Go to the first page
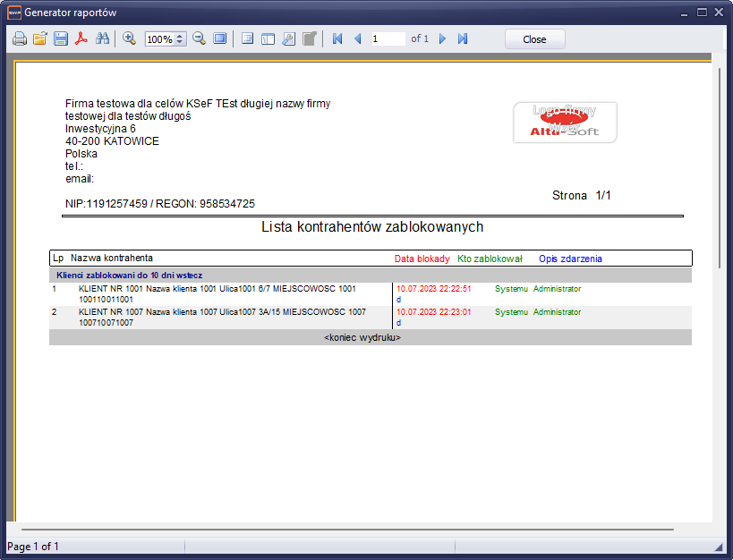This screenshot has width=733, height=560. [337, 39]
